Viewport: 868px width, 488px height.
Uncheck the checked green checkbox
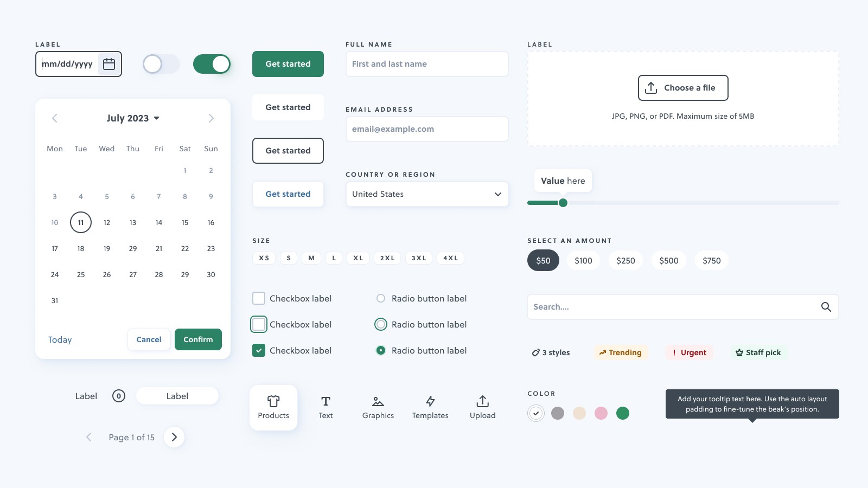tap(259, 350)
